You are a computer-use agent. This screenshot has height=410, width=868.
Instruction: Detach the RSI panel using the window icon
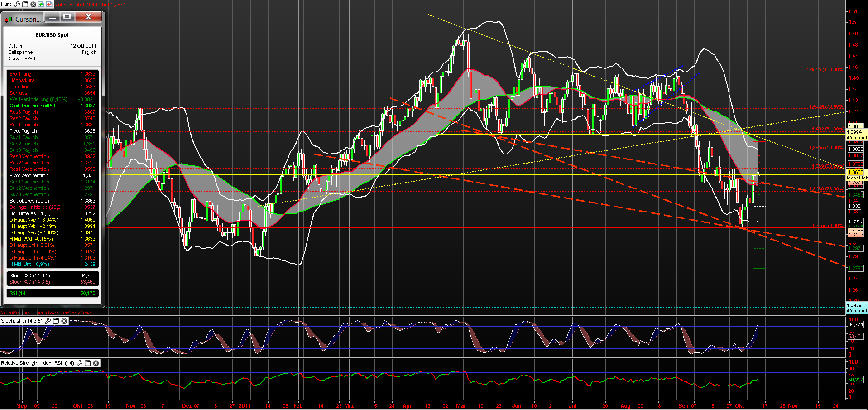point(88,363)
